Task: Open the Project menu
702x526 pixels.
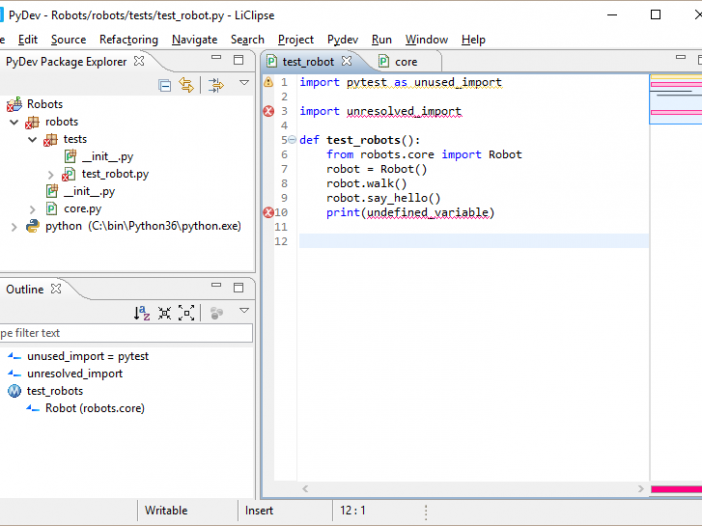Action: pos(295,40)
